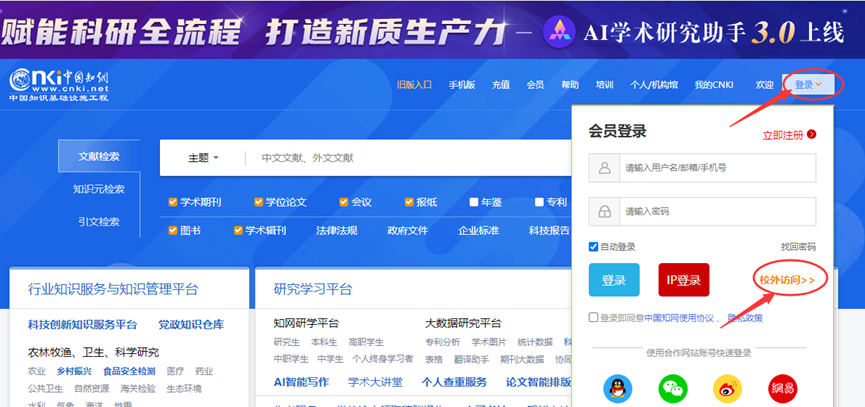Image resolution: width=865 pixels, height=407 pixels.
Task: Switch to the 文献检索 tab
Action: tap(99, 156)
